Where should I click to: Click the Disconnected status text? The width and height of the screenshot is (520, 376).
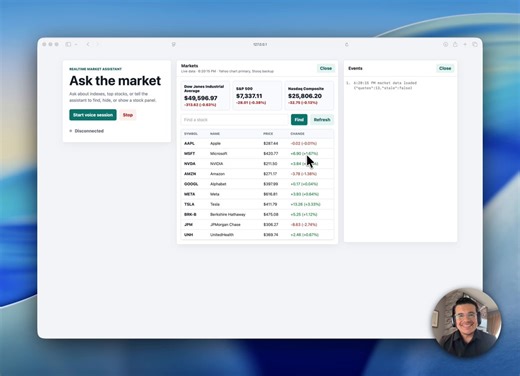[89, 131]
